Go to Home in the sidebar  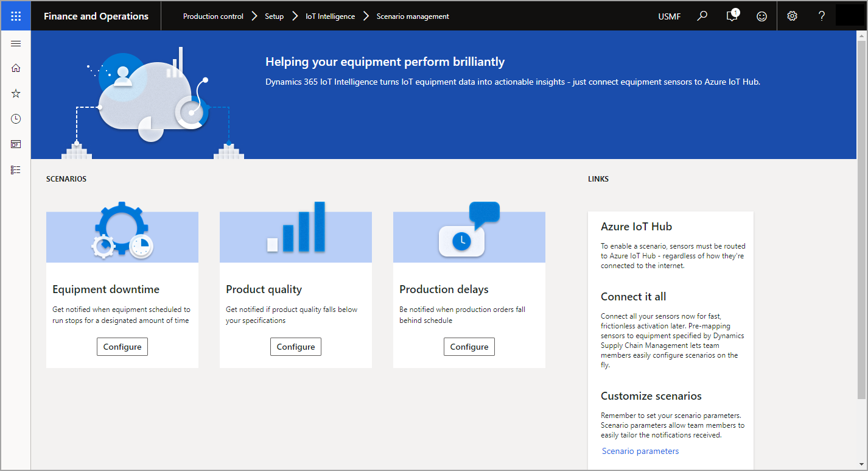pos(16,68)
